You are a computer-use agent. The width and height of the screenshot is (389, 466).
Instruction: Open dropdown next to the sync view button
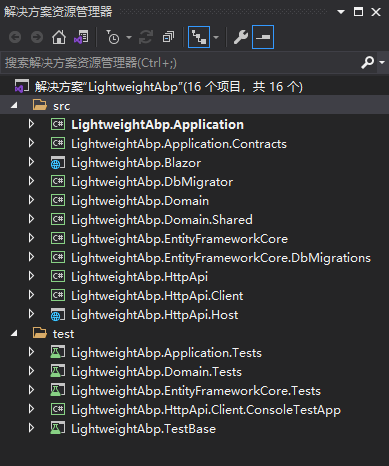click(216, 37)
